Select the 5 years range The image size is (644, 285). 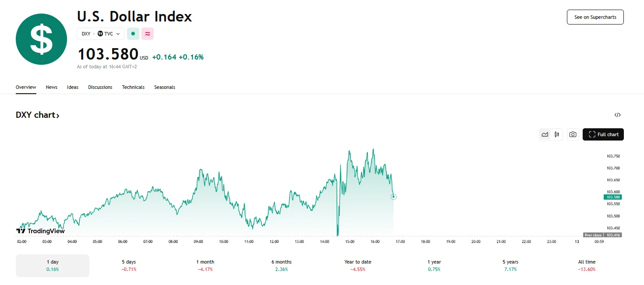coord(510,265)
